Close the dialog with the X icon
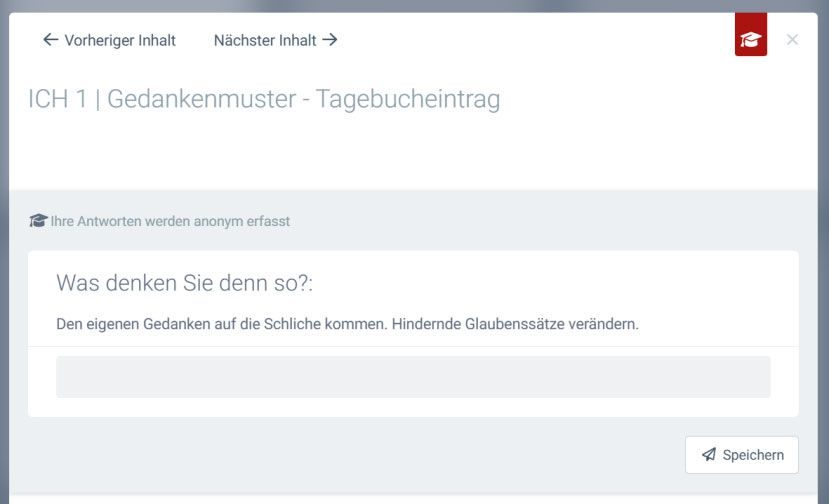This screenshot has height=504, width=829. tap(792, 40)
